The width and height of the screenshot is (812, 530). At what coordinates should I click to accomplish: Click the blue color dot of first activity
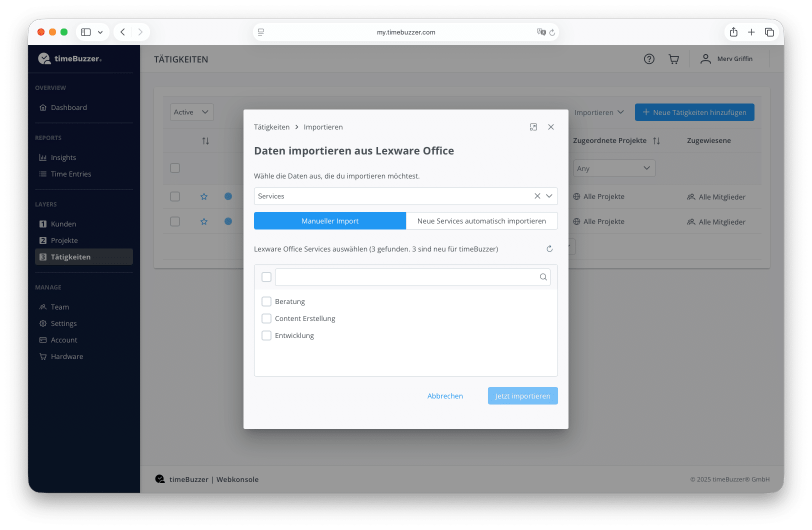[228, 196]
